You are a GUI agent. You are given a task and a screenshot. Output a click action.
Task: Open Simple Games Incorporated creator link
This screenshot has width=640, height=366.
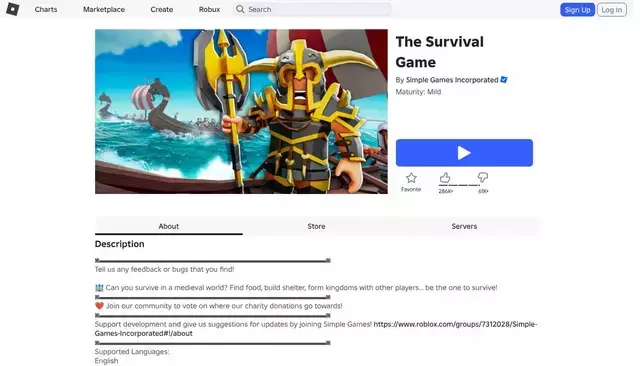click(452, 80)
